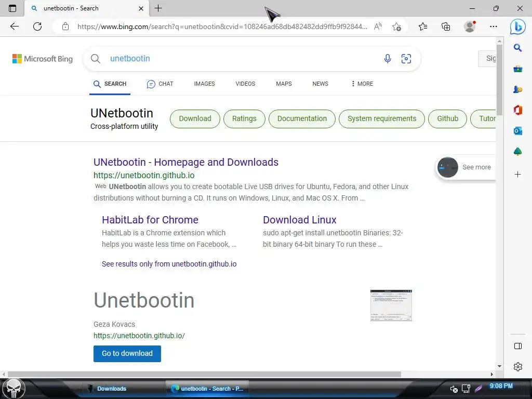Viewport: 532px width, 399px height.
Task: Switch to the NEWS tab
Action: [320, 84]
